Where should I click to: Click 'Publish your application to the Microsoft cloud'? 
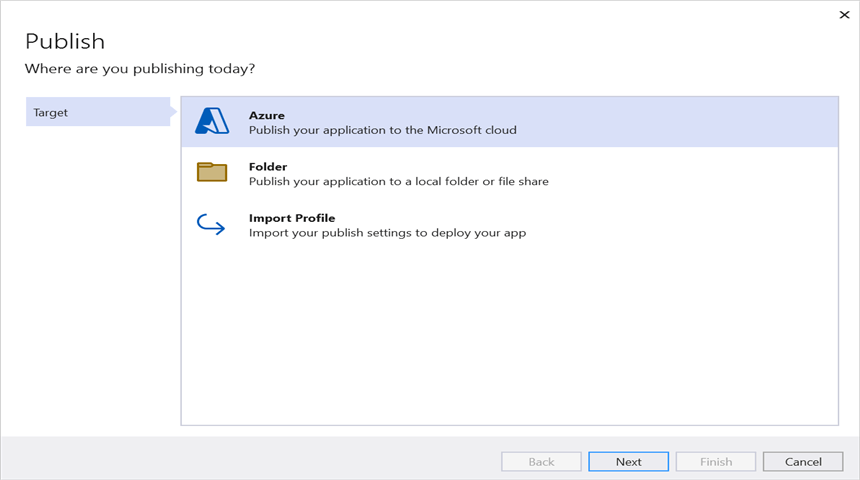[x=383, y=130]
